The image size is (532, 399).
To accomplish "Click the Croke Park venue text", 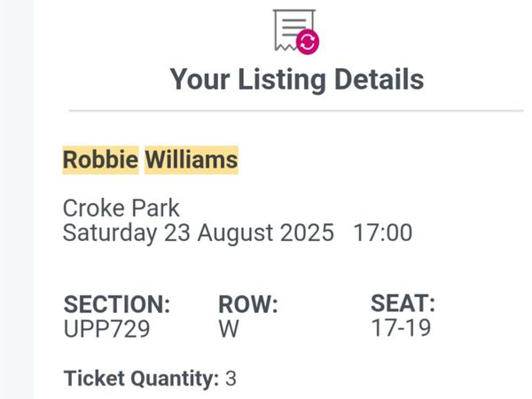I will tap(121, 208).
